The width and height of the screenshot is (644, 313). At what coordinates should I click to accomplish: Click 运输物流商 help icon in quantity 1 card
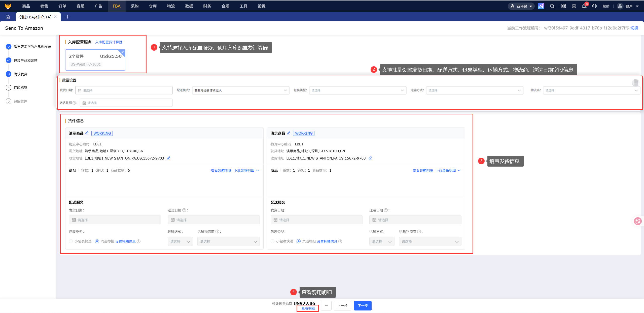pos(419,232)
